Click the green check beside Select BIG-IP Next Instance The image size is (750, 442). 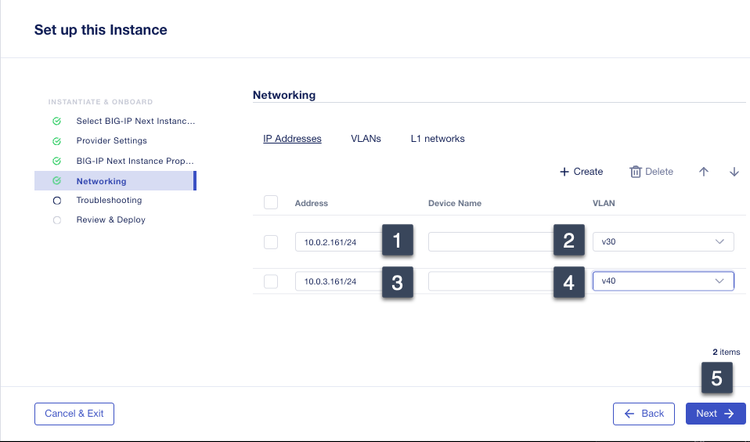[x=57, y=121]
